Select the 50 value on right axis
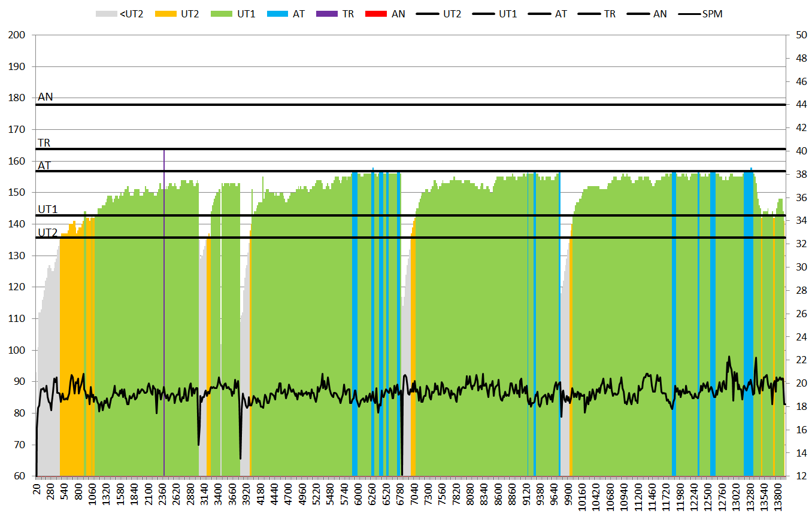The height and width of the screenshot is (529, 812). tap(800, 35)
